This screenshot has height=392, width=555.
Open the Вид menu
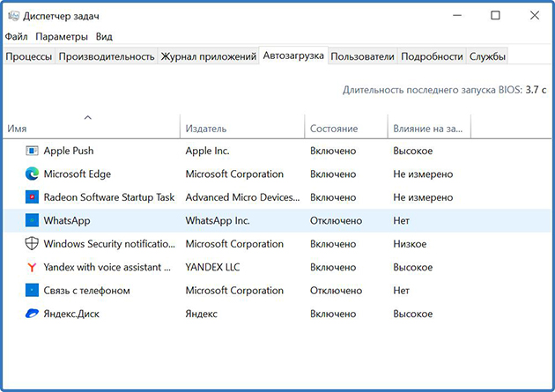104,37
